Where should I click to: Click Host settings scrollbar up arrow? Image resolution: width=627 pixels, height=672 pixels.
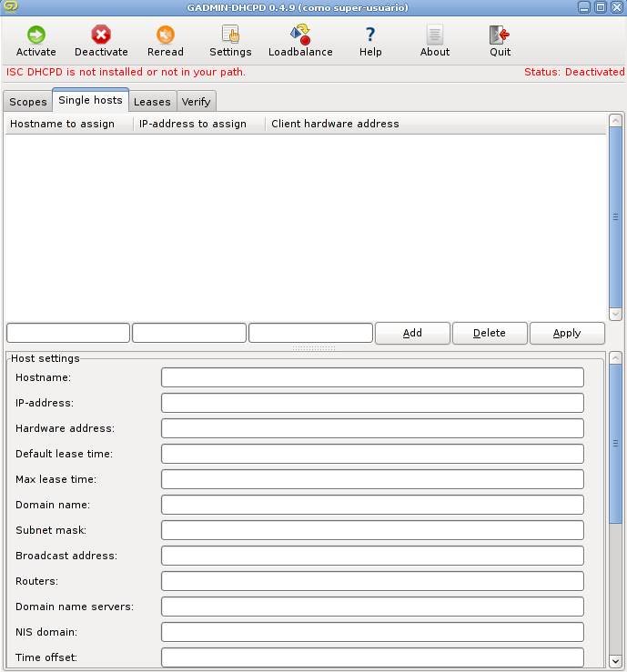coord(615,358)
